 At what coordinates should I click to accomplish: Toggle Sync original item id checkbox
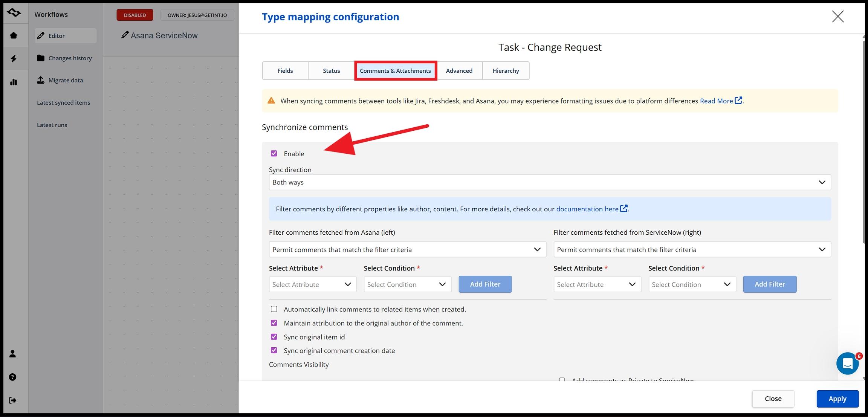pyautogui.click(x=274, y=337)
